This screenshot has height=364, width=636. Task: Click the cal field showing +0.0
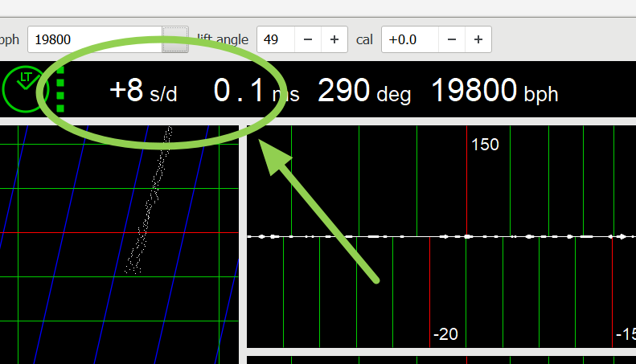pos(409,39)
